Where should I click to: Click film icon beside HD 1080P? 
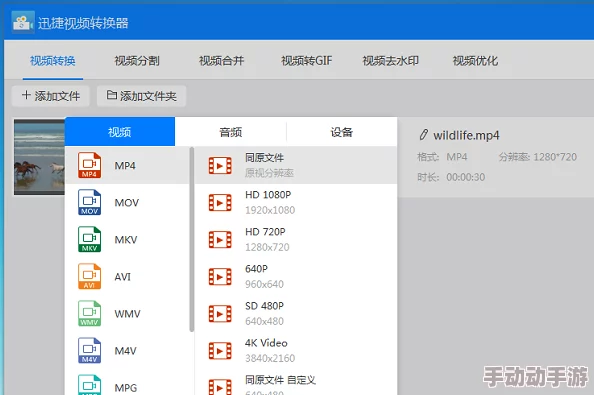pyautogui.click(x=220, y=203)
